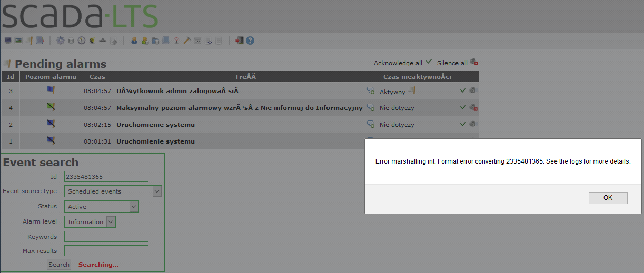The width and height of the screenshot is (644, 273).
Task: Click the Acknowledge all checkmark
Action: pyautogui.click(x=429, y=62)
